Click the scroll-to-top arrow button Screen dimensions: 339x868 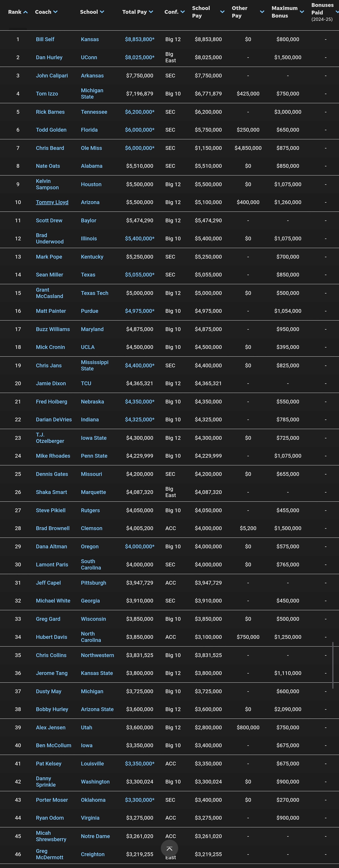tap(169, 848)
